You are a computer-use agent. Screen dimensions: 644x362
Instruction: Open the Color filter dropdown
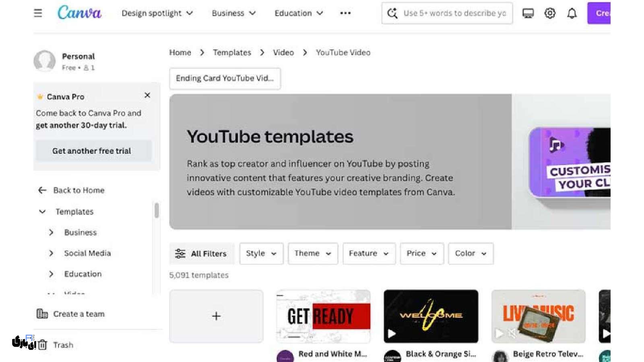471,253
